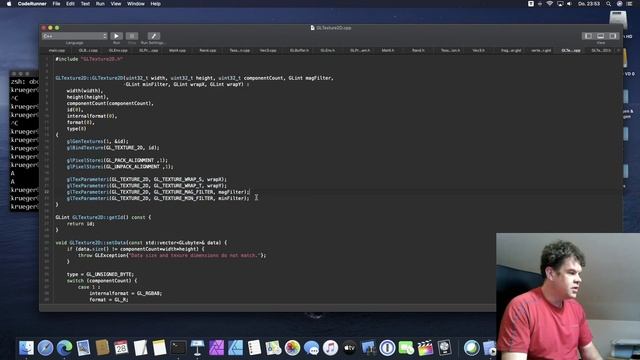Viewport: 640px width, 360px height.
Task: Switch to the GLEnv.cpp tab
Action: pyautogui.click(x=118, y=51)
